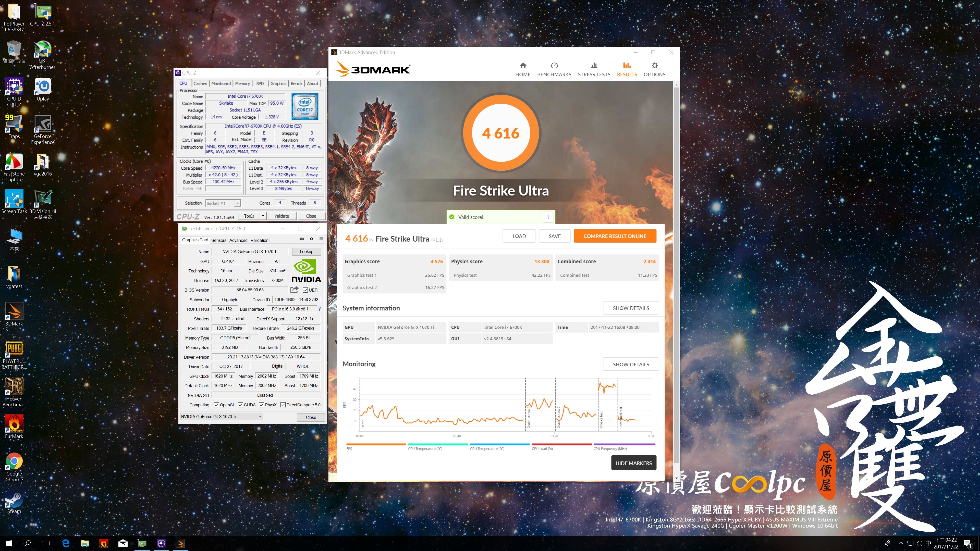Viewport: 980px width, 551px height.
Task: Open About tab in CPU-Z
Action: [x=313, y=84]
